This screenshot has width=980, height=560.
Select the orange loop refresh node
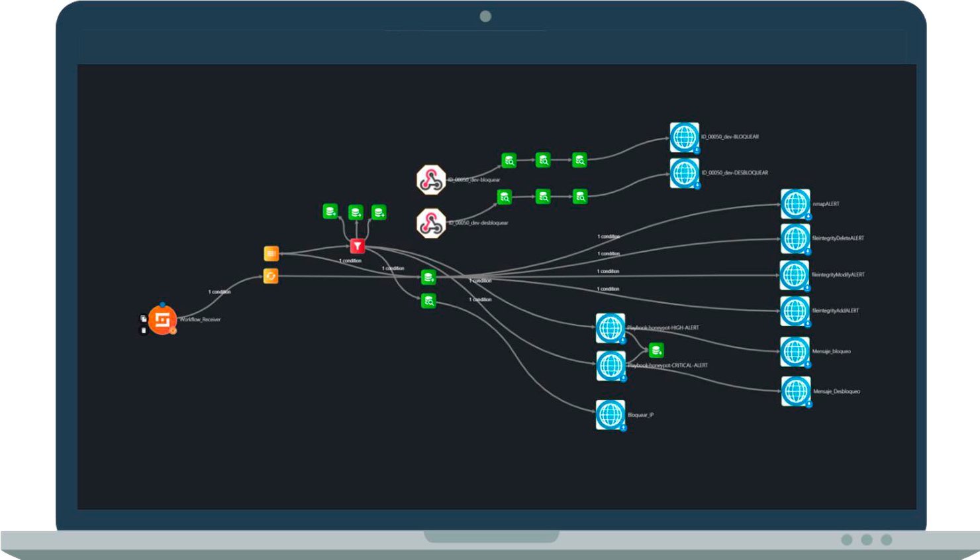tap(271, 276)
